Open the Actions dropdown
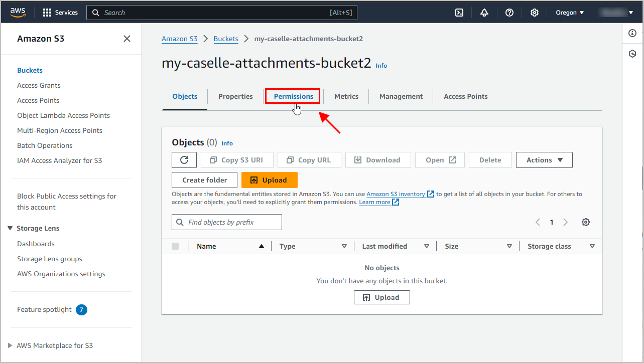 [x=544, y=160]
